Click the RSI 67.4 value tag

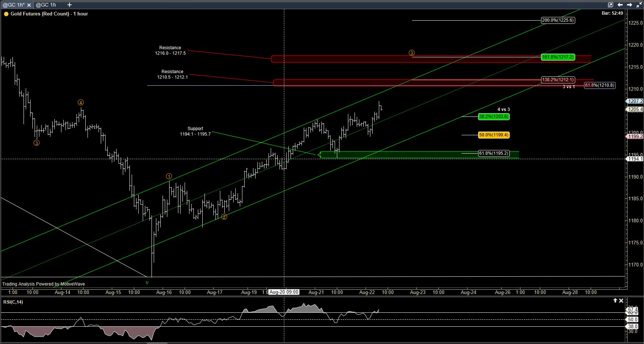click(x=633, y=310)
